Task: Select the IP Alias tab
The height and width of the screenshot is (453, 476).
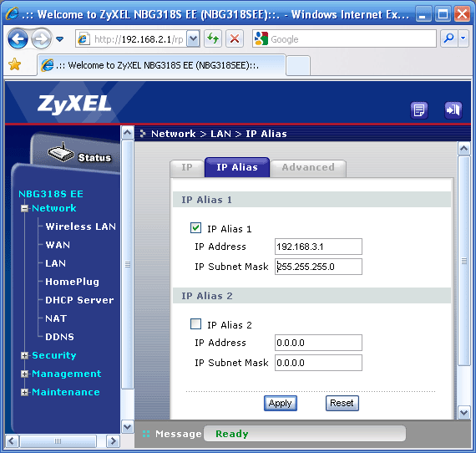Action: point(237,167)
